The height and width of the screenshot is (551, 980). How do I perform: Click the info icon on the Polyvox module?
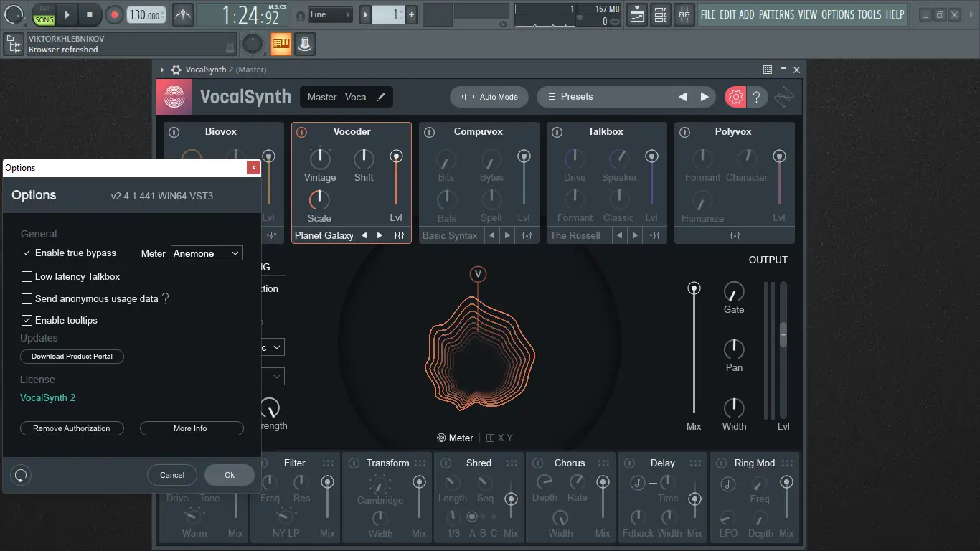click(683, 131)
